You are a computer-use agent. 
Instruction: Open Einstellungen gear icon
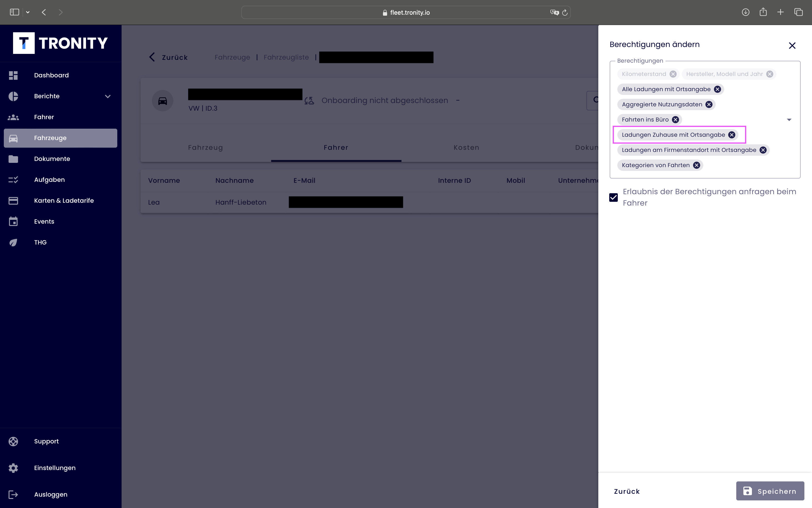13,468
